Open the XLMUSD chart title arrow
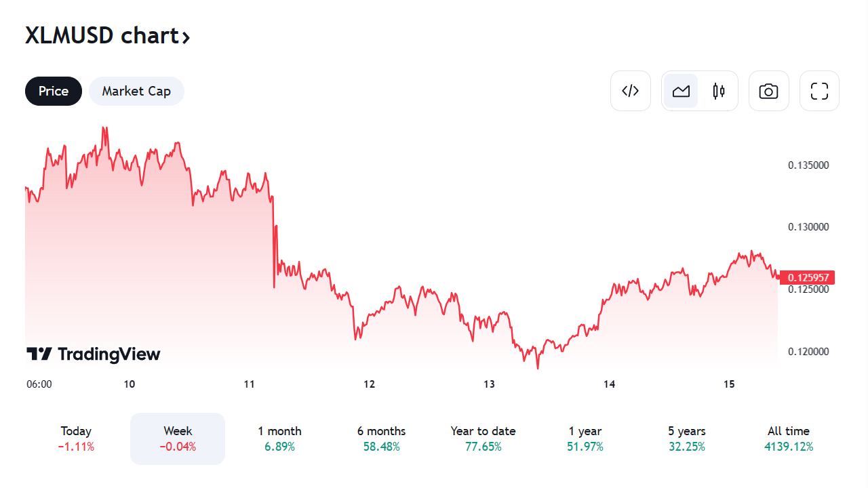868x488 pixels. point(186,37)
